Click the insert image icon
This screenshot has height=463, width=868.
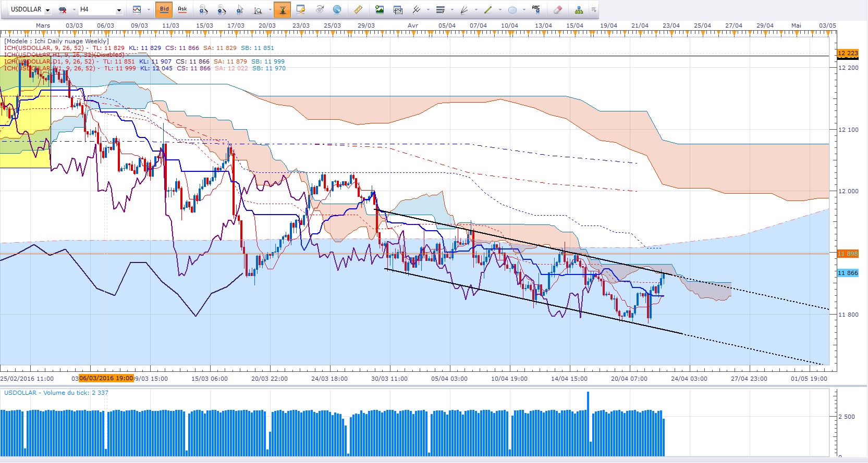coord(380,9)
